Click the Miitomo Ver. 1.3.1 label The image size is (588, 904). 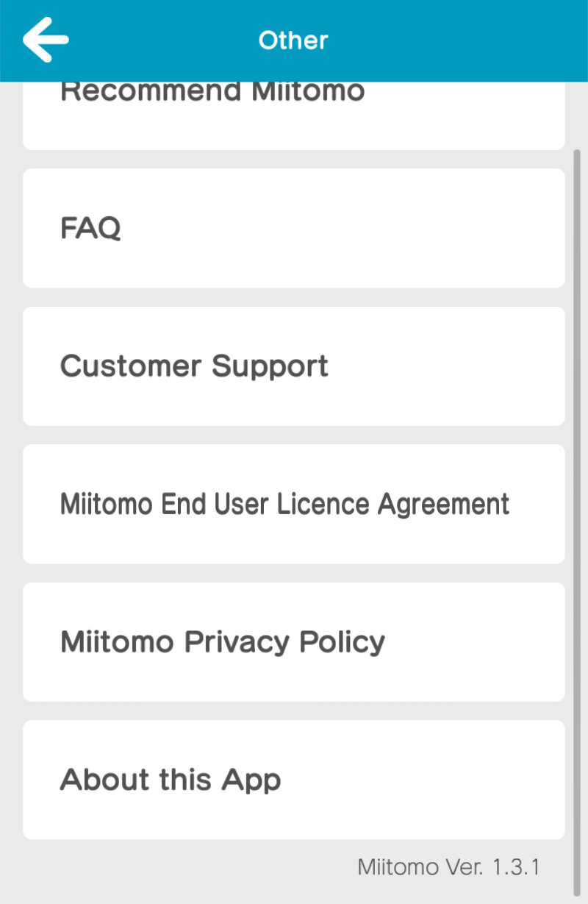(449, 866)
